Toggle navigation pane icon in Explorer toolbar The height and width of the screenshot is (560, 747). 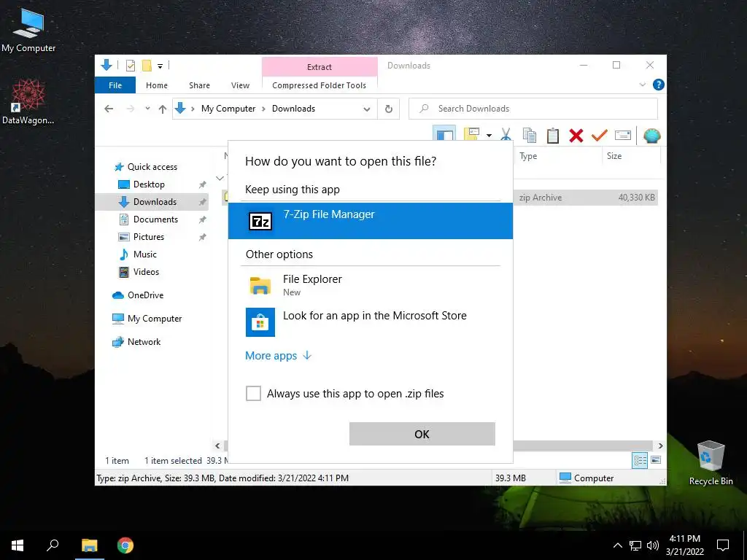(444, 135)
